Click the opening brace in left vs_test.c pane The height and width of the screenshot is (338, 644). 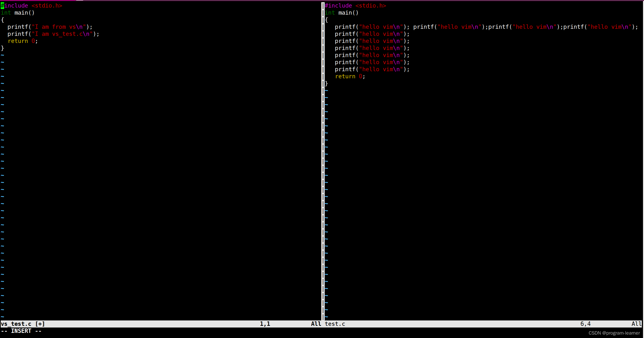[2, 20]
